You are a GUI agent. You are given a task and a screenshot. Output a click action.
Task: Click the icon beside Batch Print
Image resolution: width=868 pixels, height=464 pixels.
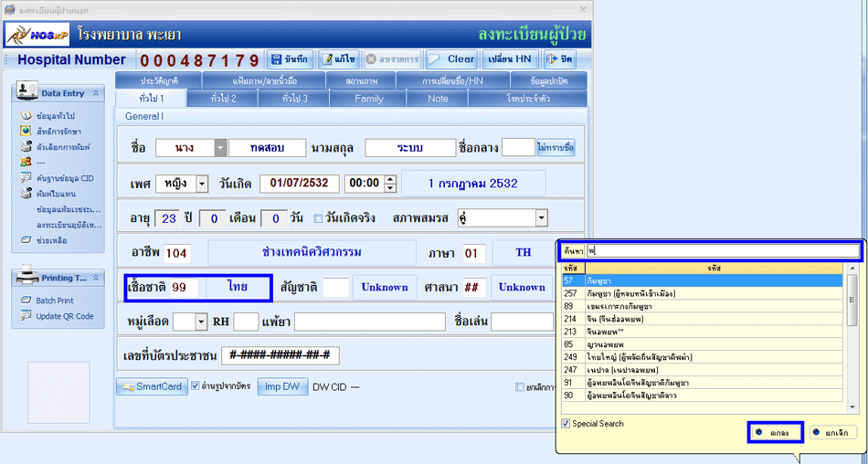pyautogui.click(x=26, y=301)
